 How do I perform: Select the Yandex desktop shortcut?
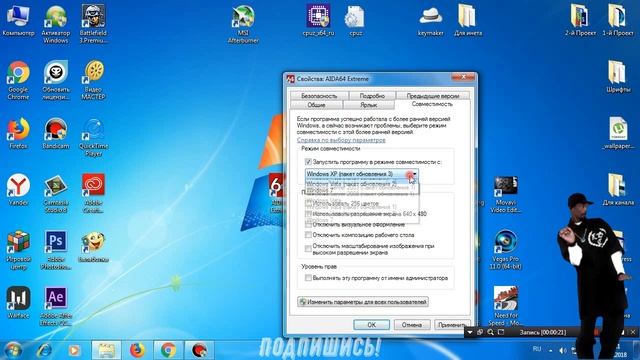[18, 190]
